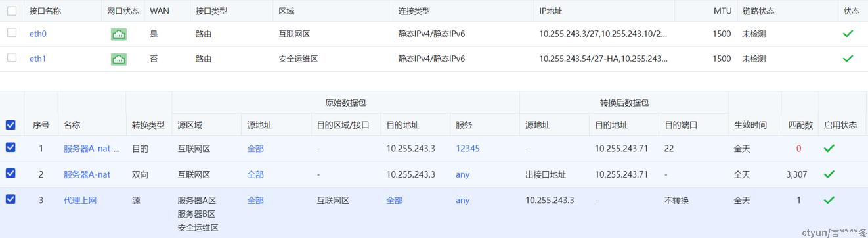Click 全部 destination address in rule 3
868x238 pixels.
point(395,200)
